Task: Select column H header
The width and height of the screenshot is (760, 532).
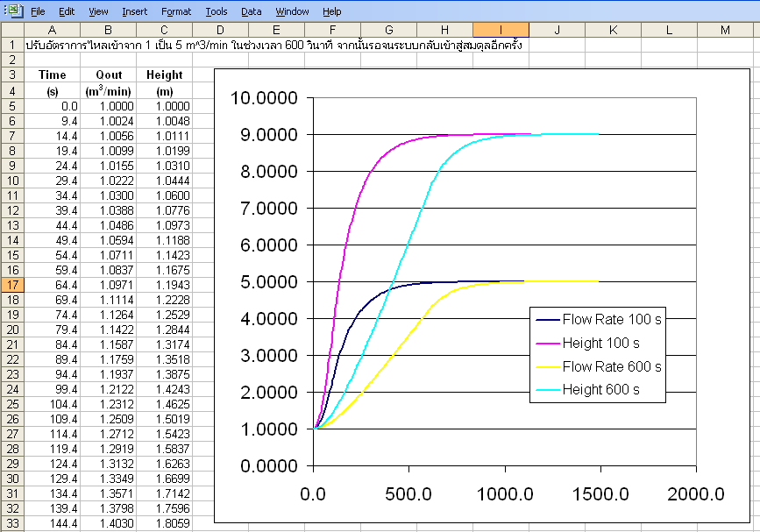Action: pos(444,30)
